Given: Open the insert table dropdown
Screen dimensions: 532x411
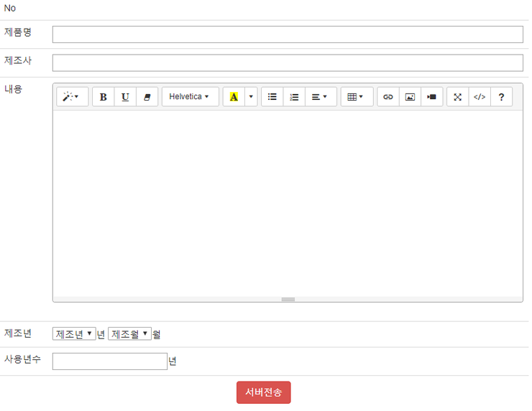Looking at the screenshot, I should pyautogui.click(x=357, y=97).
